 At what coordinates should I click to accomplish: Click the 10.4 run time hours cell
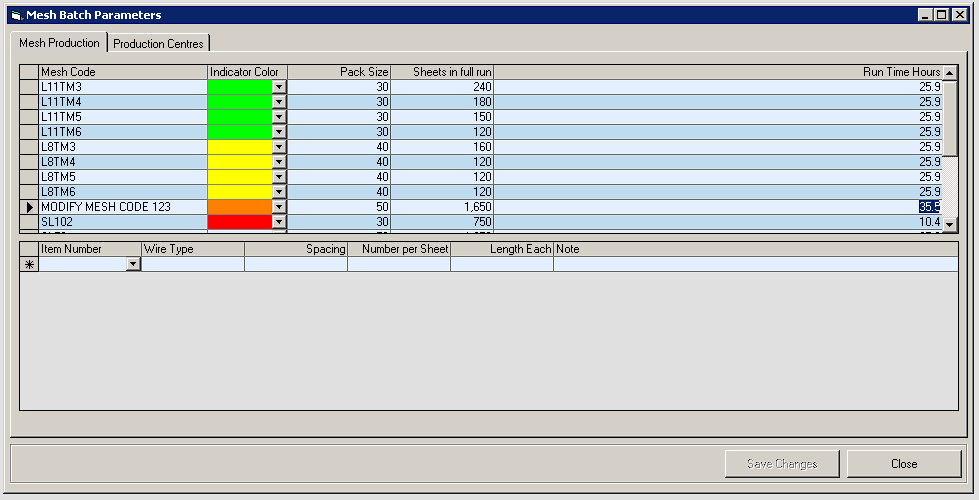[x=718, y=222]
